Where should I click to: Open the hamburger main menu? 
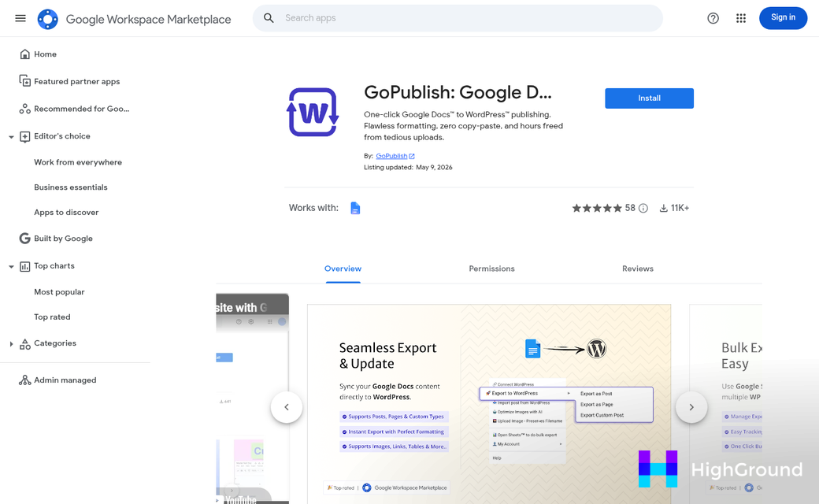click(20, 18)
